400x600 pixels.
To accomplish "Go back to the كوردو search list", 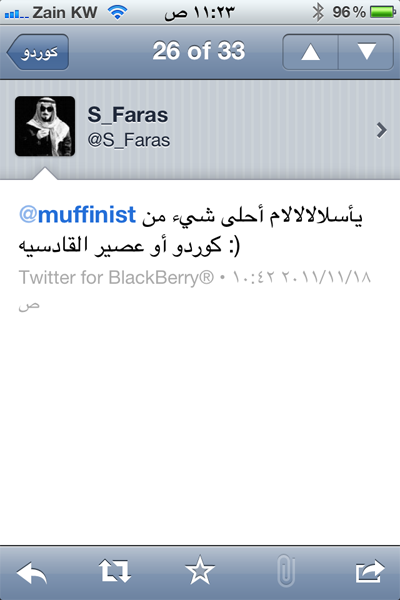I will click(x=38, y=52).
